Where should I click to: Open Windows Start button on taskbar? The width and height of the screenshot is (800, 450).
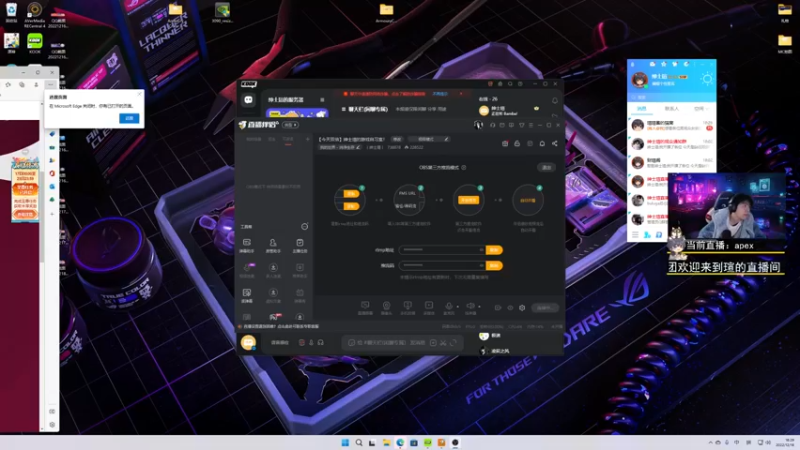[345, 442]
